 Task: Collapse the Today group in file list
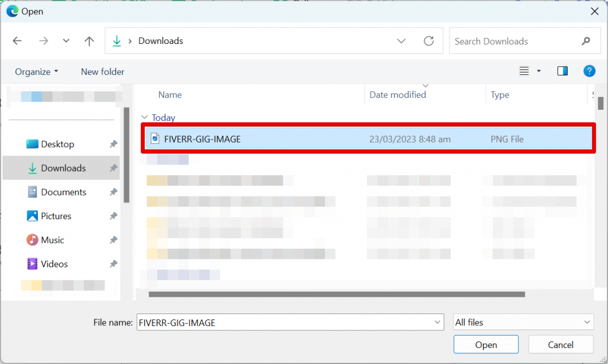tap(144, 118)
